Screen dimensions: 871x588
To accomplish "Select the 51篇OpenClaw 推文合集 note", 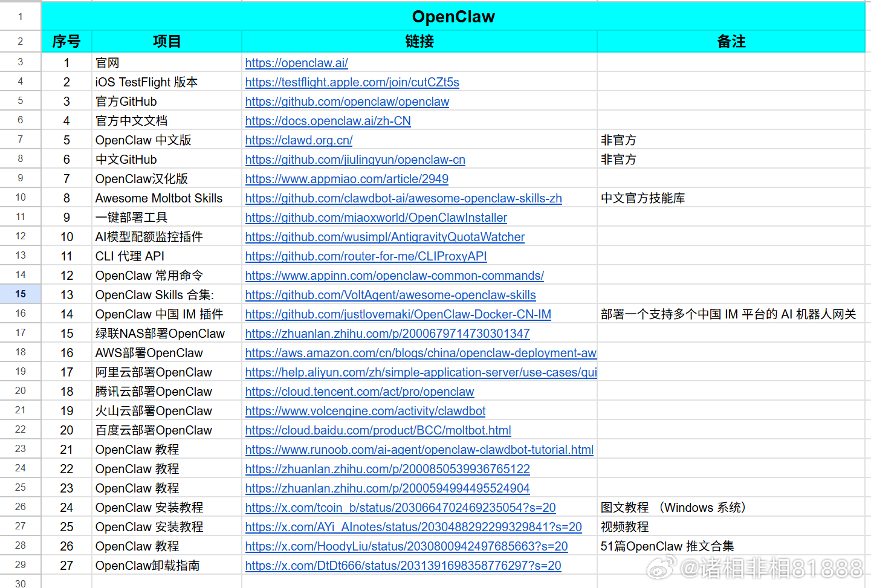I will click(731, 546).
